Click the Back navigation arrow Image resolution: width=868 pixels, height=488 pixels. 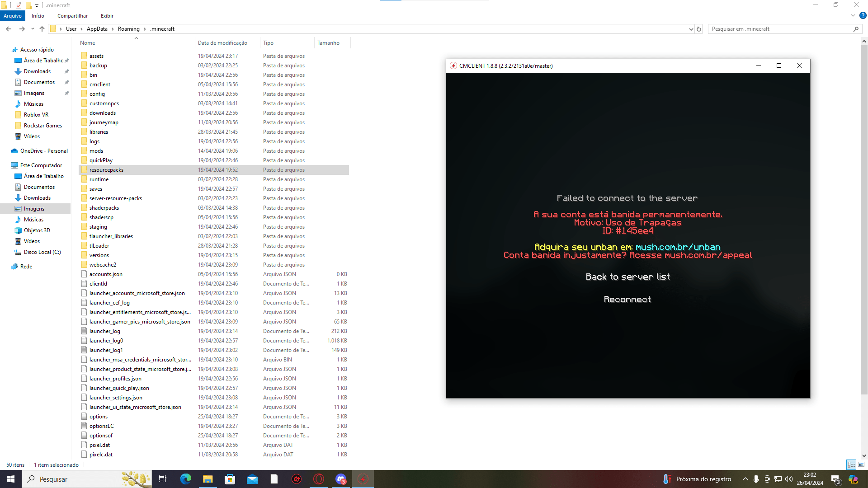pyautogui.click(x=9, y=29)
